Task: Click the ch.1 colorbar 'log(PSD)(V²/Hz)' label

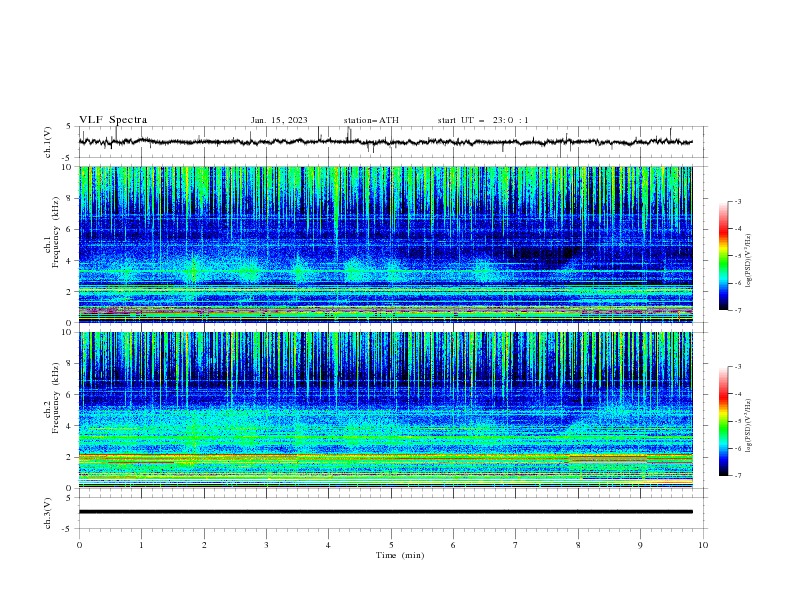Action: [x=749, y=261]
